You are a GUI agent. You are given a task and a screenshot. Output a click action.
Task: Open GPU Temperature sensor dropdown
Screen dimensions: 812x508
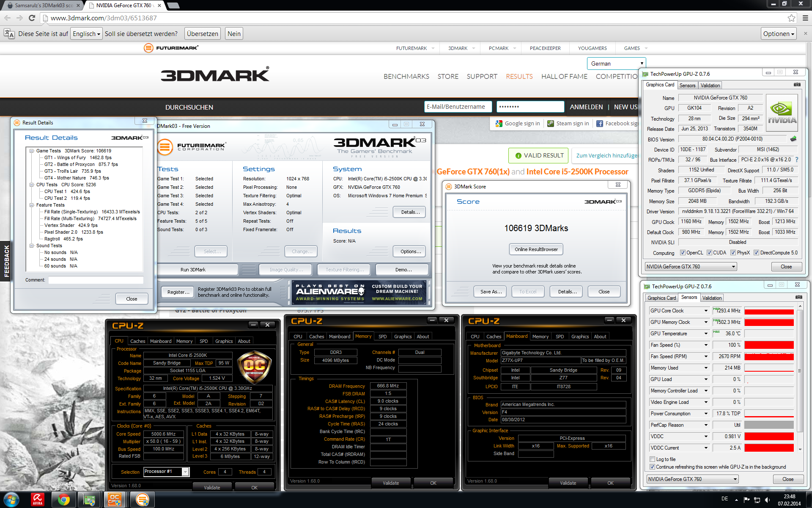(706, 334)
